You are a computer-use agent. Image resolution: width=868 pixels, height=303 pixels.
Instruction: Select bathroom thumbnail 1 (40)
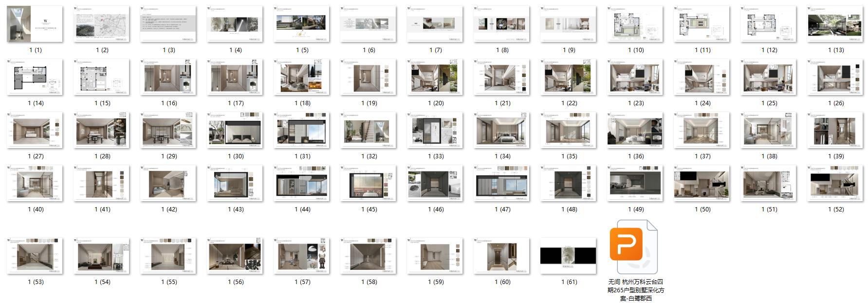(x=35, y=184)
